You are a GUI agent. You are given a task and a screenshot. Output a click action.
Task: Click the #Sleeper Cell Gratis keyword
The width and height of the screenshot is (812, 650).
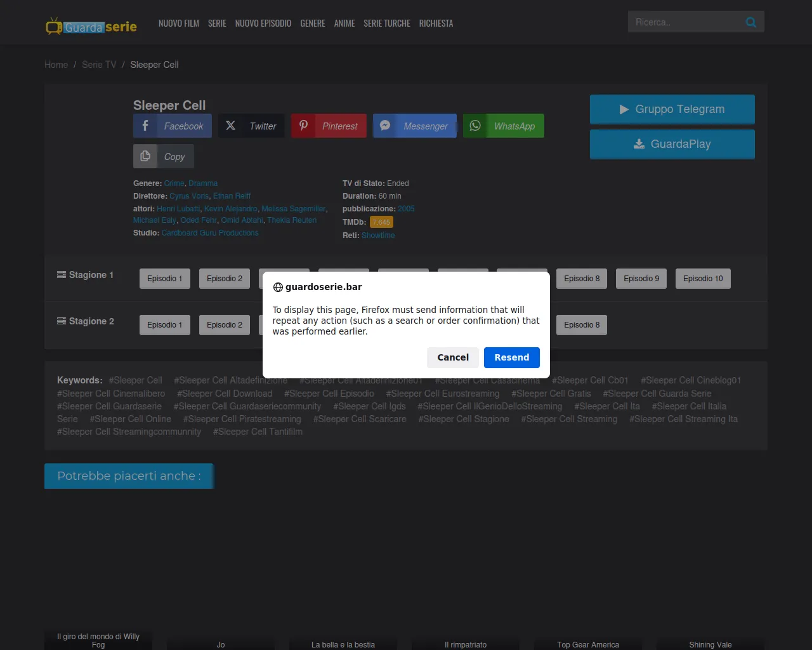pyautogui.click(x=551, y=394)
